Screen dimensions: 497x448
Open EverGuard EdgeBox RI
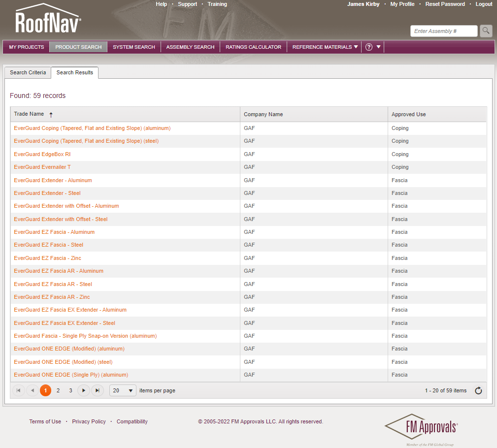42,154
